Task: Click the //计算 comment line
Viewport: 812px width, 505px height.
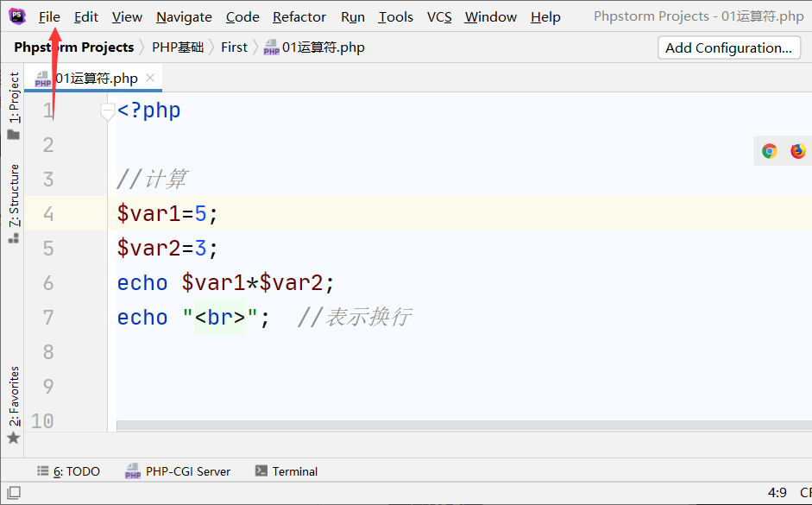Action: point(152,180)
